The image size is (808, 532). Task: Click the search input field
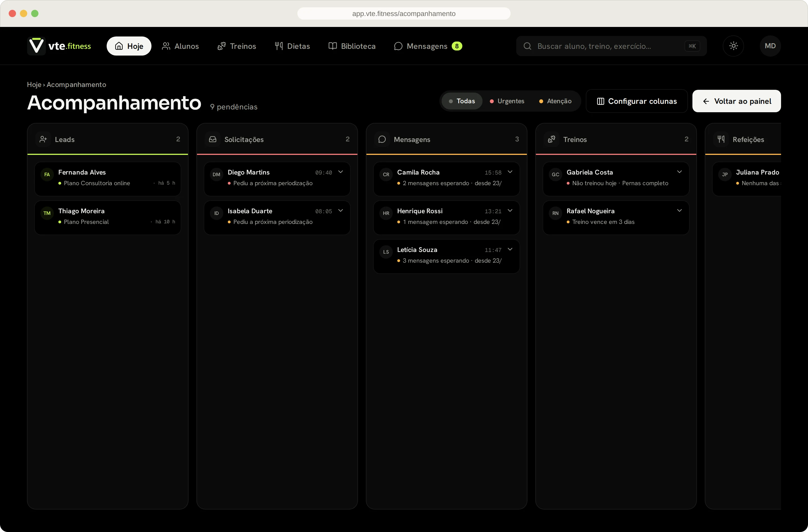tap(611, 46)
